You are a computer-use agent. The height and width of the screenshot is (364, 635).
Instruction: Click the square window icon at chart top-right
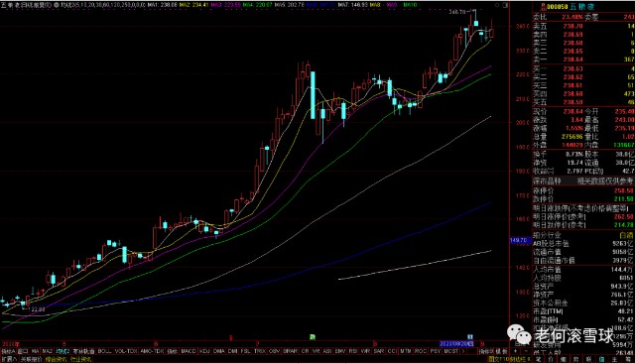coord(505,5)
